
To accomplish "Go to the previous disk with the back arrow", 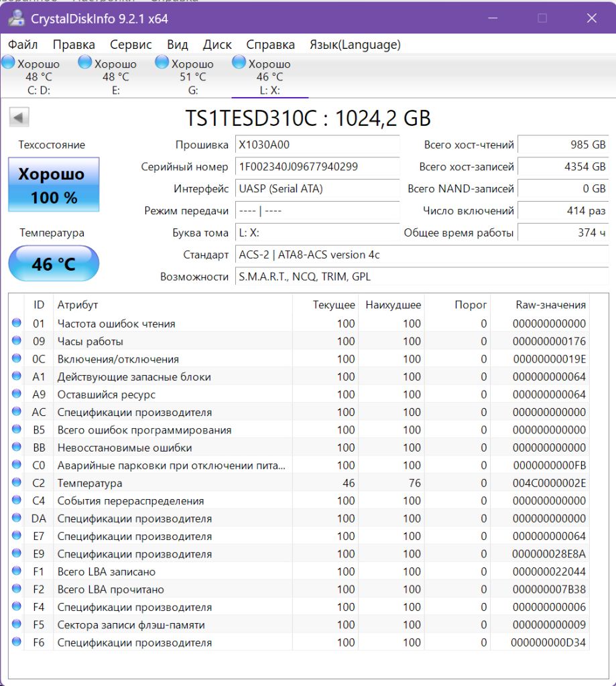I will 19,117.
